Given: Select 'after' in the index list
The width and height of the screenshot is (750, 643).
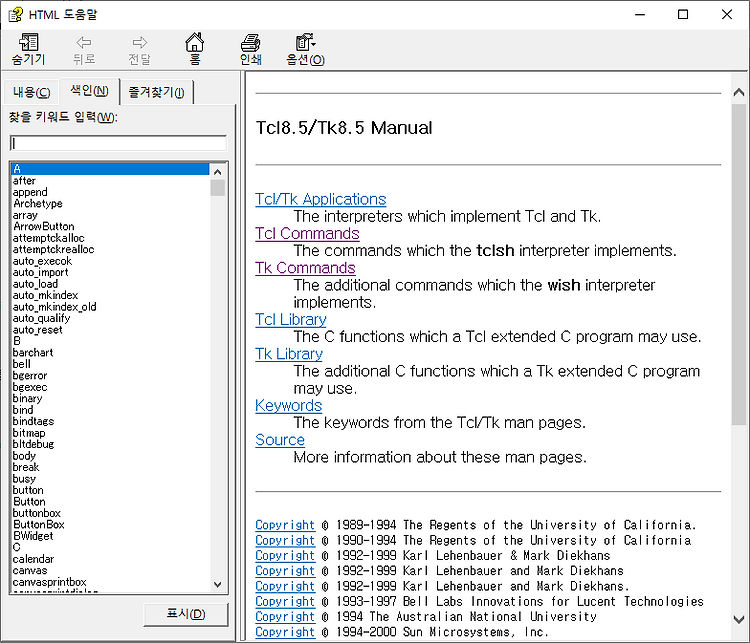Looking at the screenshot, I should tap(24, 181).
